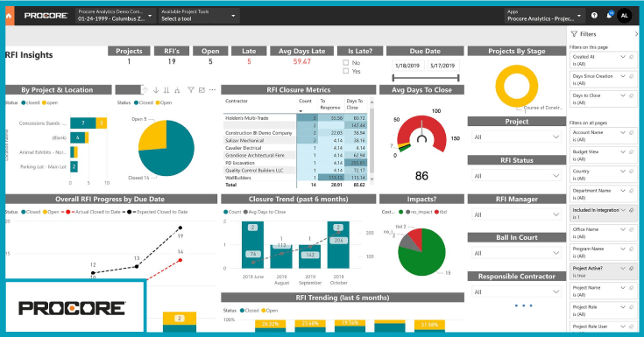Show filters affecting the pie visual

(x=191, y=90)
